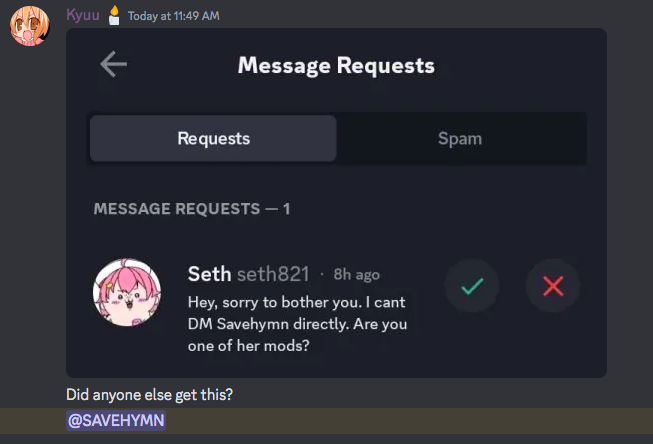
Task: Click the Message Requests title
Action: pos(336,65)
